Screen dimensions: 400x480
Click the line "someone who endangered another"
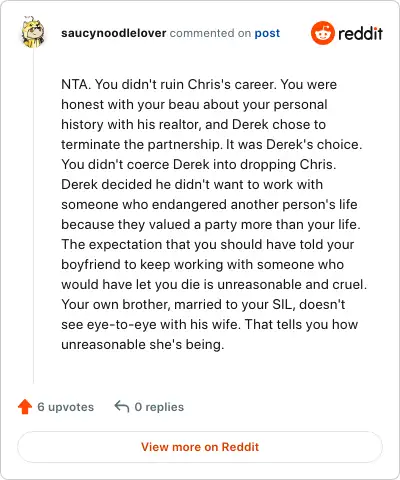[209, 205]
